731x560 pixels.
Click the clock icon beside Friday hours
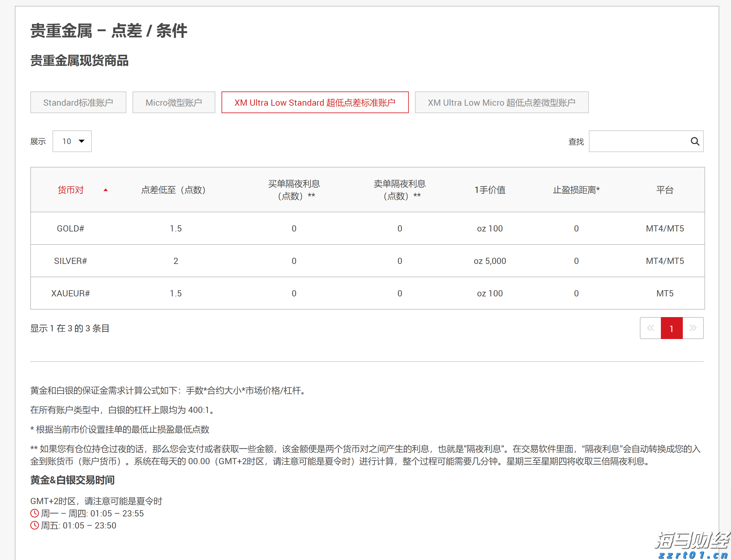coord(34,525)
